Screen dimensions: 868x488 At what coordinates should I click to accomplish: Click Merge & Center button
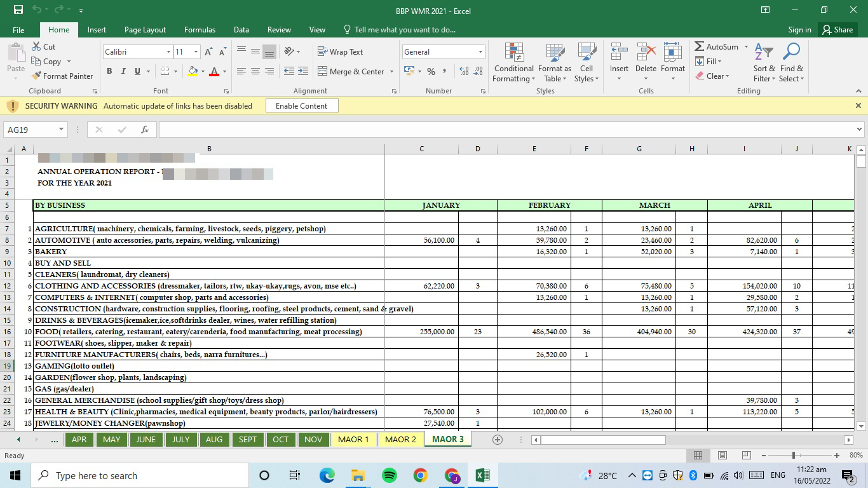click(351, 71)
